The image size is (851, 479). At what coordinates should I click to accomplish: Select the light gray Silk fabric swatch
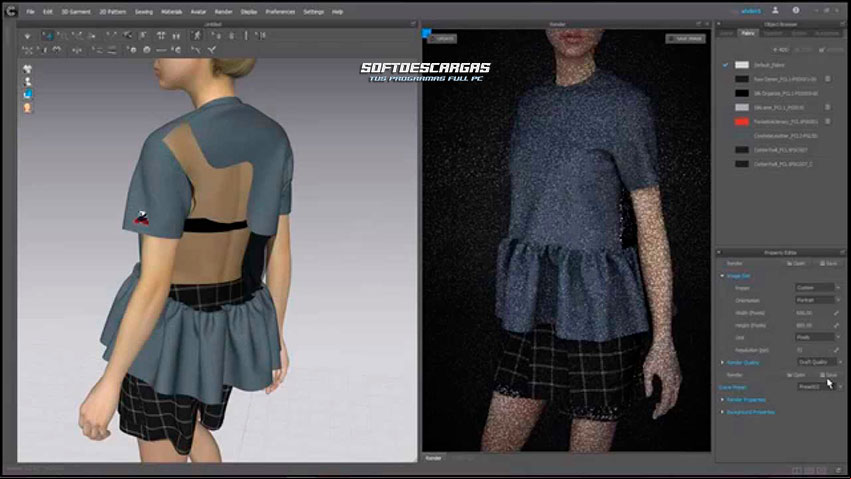pos(742,107)
